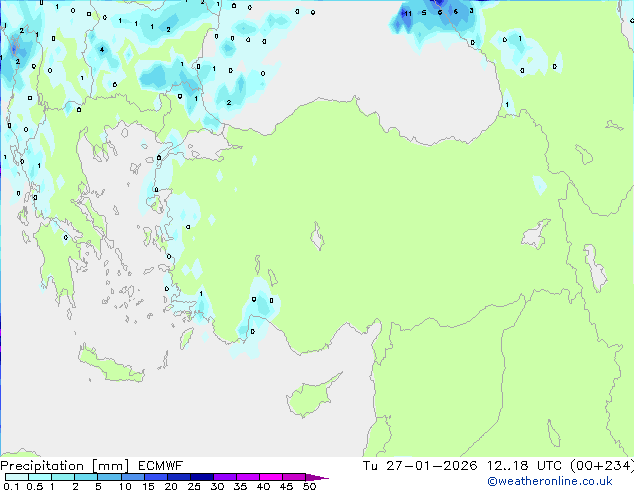Click the 'Precipitation [mm]' title label
634x490 pixels.
pyautogui.click(x=65, y=466)
